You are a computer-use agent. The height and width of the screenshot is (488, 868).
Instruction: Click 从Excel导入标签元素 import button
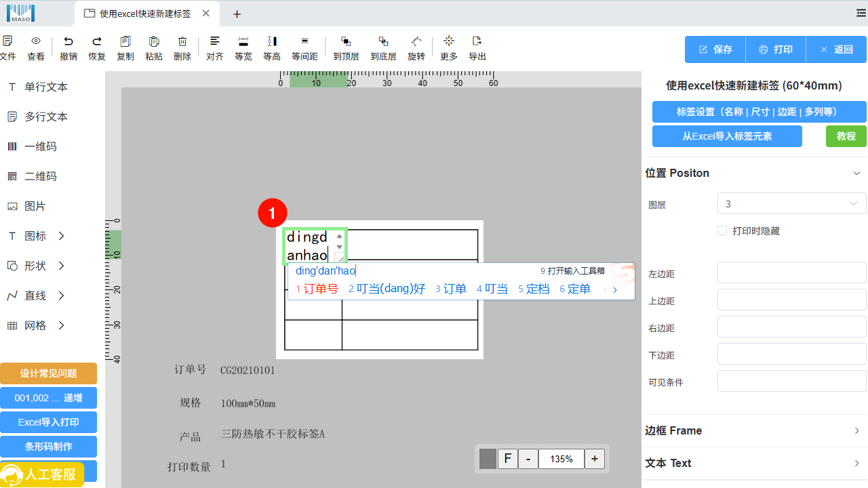coord(727,136)
